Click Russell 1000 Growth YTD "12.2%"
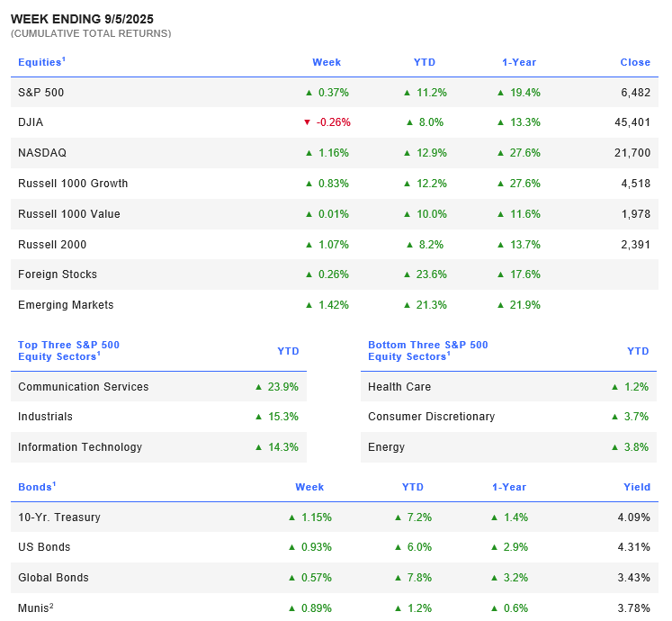The height and width of the screenshot is (621, 672). click(432, 184)
